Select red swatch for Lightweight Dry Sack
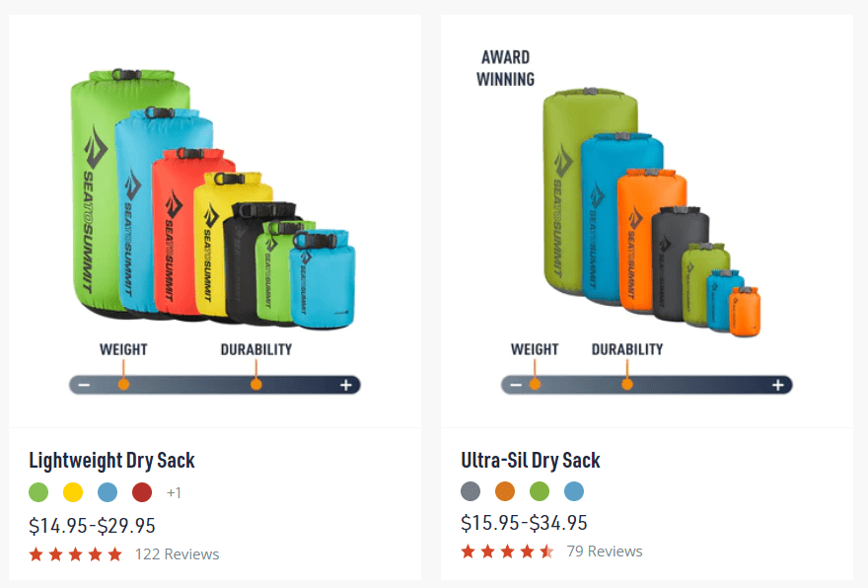This screenshot has width=868, height=588. (142, 492)
